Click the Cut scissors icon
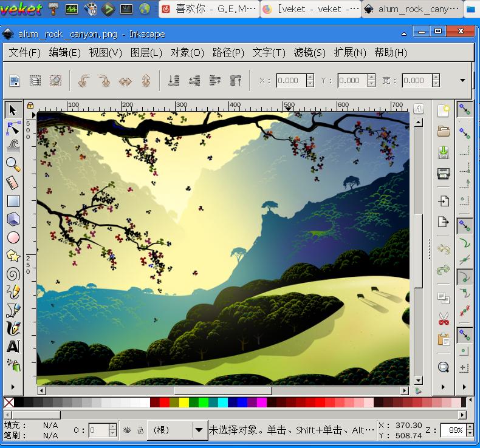Viewport: 480px width, 448px height. [x=444, y=318]
